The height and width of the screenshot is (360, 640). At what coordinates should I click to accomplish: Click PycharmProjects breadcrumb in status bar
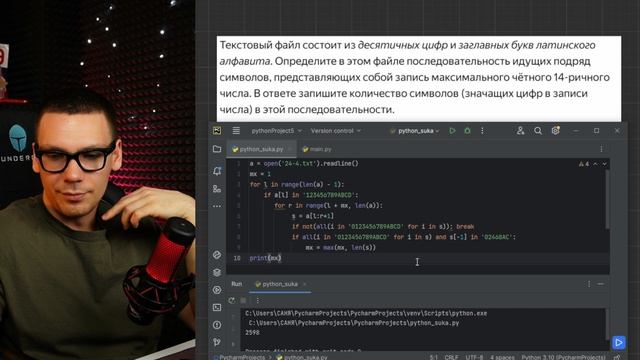pyautogui.click(x=242, y=357)
